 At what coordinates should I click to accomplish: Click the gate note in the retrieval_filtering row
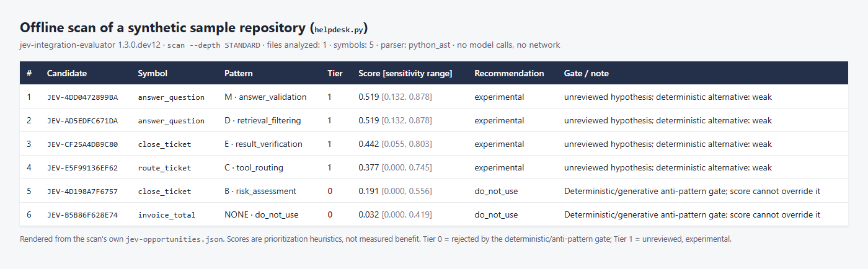tap(668, 121)
